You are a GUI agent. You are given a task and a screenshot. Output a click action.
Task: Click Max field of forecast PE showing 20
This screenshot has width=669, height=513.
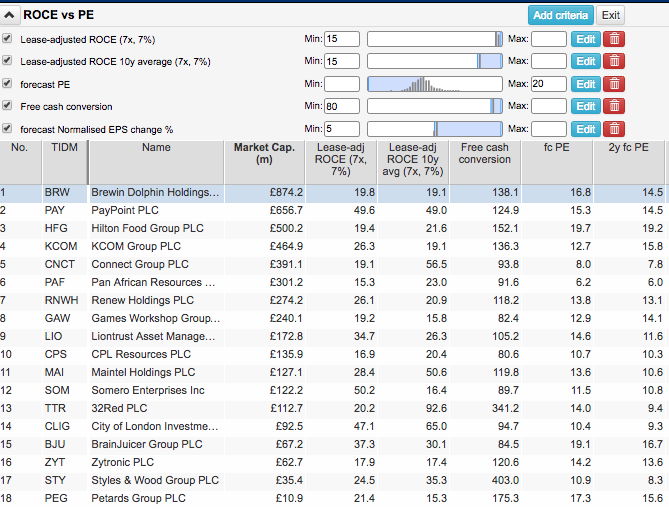549,84
